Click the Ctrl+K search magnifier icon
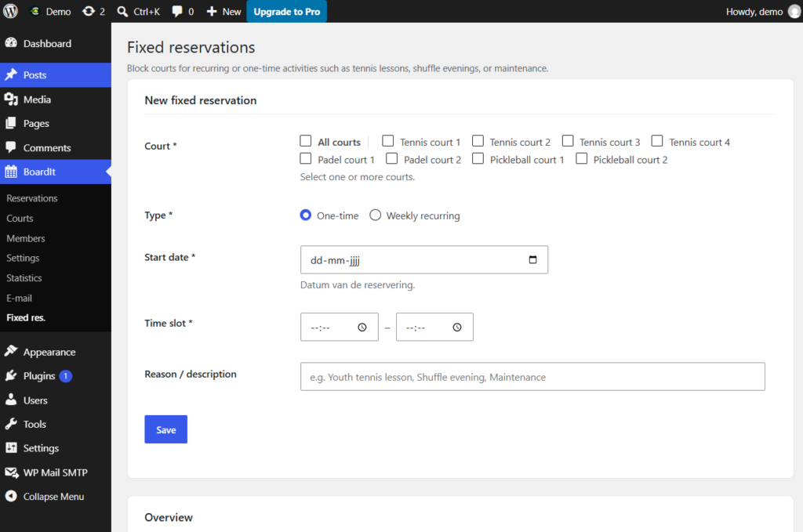 122,11
